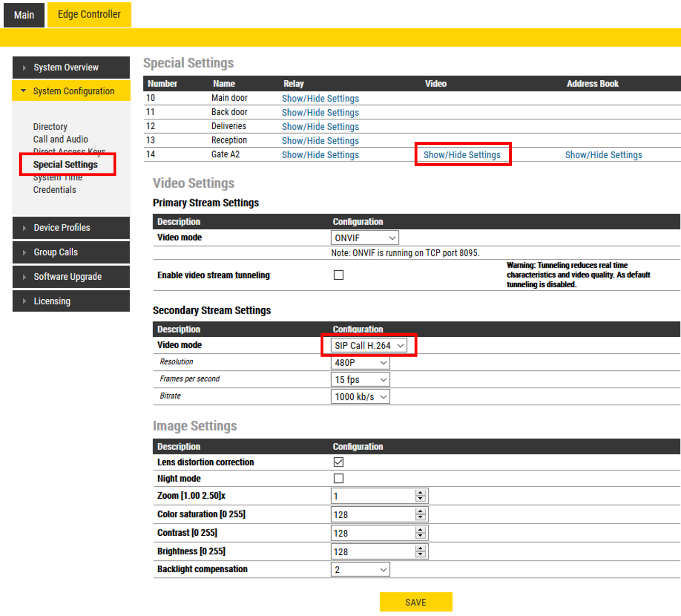Decrease the Brightness value with spinner
The height and width of the screenshot is (616, 681).
[x=420, y=555]
